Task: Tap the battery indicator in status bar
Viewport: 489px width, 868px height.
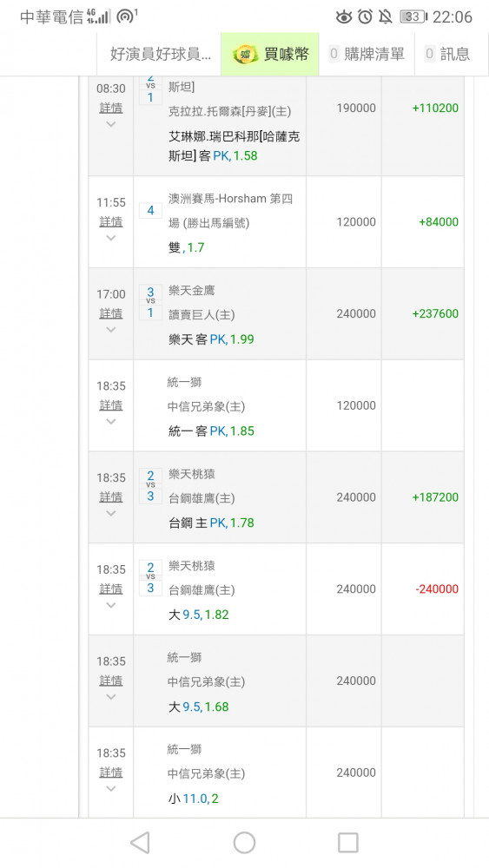Action: point(413,16)
